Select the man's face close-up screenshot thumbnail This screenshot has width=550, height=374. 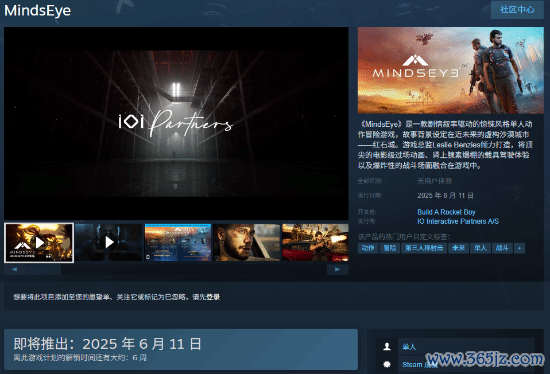click(247, 242)
